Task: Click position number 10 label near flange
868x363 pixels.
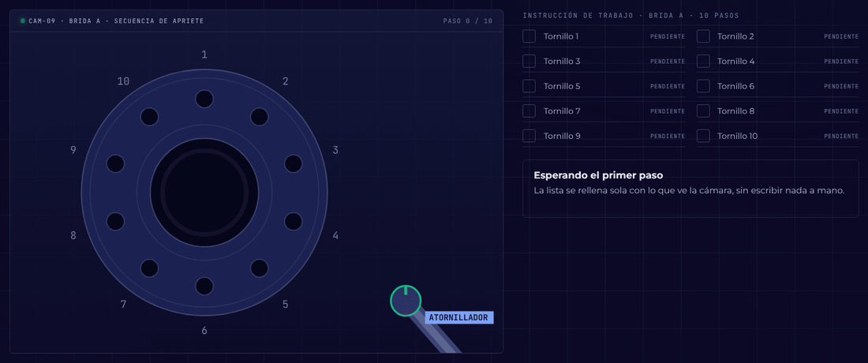Action: [x=123, y=81]
